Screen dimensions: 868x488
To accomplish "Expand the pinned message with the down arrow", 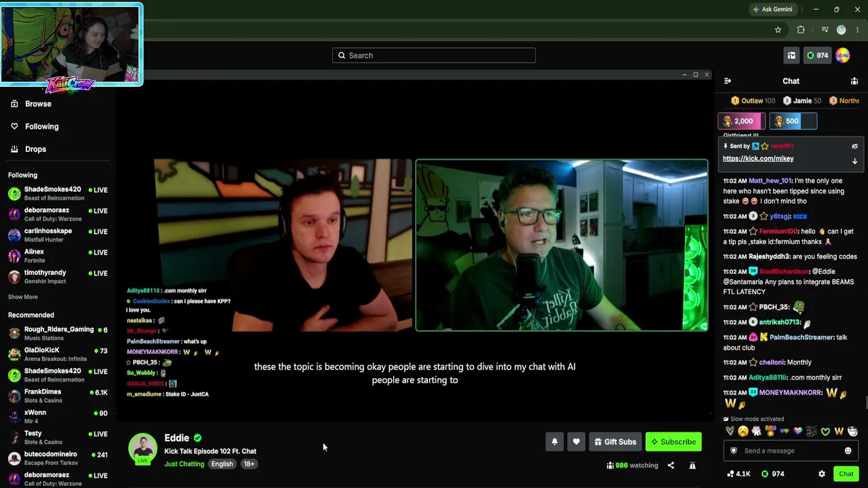I will click(854, 161).
